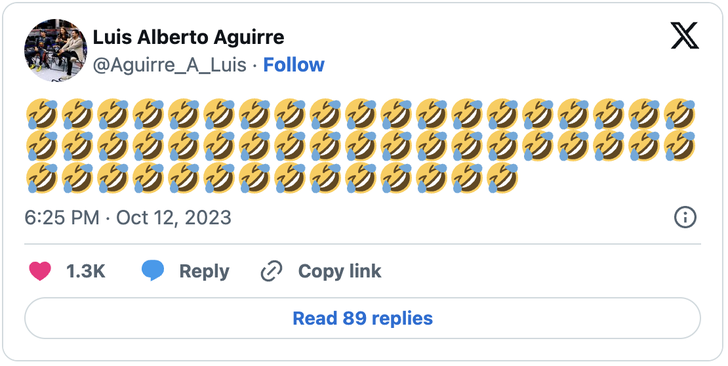Image resolution: width=728 pixels, height=366 pixels.
Task: Click the Read 89 replies button
Action: (x=362, y=318)
